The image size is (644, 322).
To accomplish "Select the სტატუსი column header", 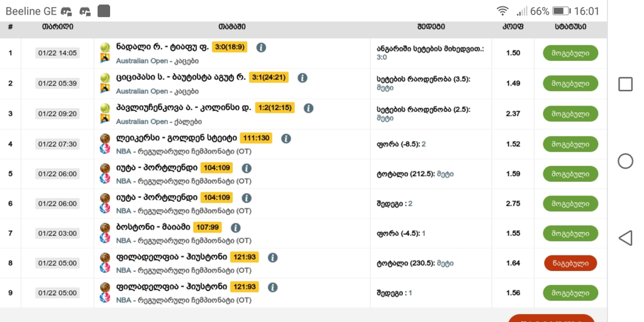I will tap(570, 27).
